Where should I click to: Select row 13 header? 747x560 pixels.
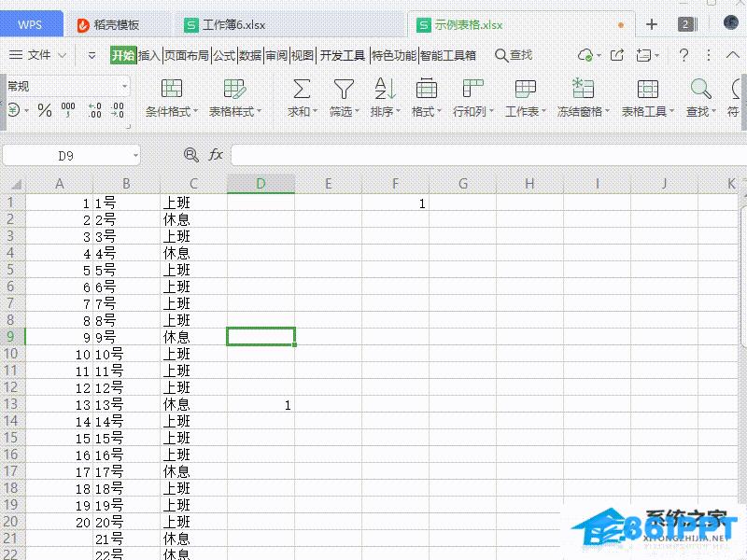(11, 404)
